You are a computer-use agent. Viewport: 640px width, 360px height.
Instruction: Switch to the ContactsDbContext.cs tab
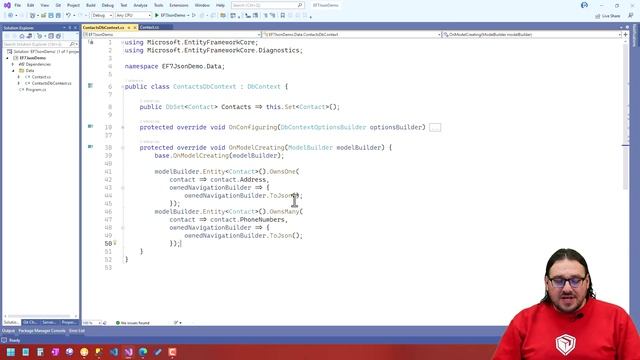tap(104, 27)
